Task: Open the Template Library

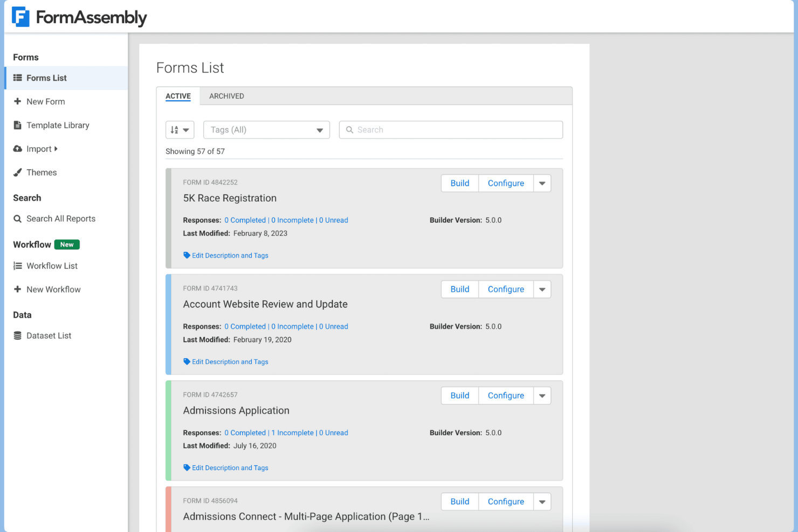Action: pyautogui.click(x=18, y=125)
